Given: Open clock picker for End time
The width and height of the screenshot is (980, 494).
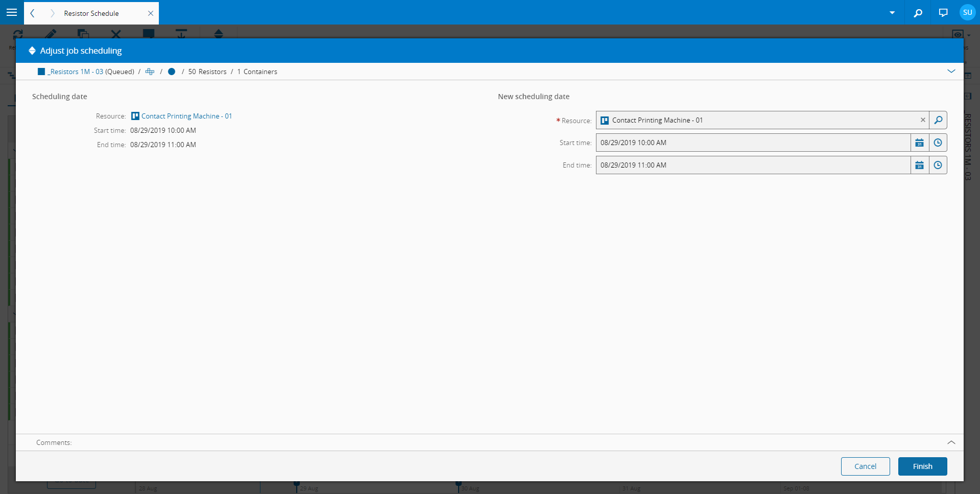Looking at the screenshot, I should coord(938,165).
